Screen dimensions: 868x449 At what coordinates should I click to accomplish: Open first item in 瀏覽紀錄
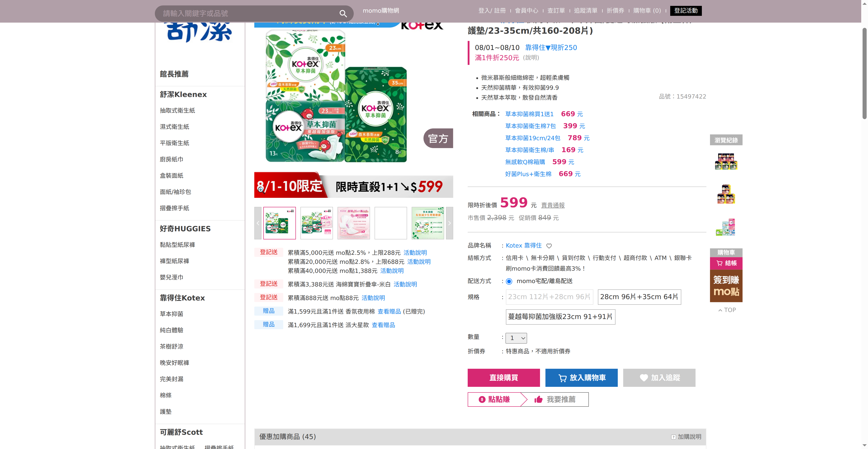726,161
